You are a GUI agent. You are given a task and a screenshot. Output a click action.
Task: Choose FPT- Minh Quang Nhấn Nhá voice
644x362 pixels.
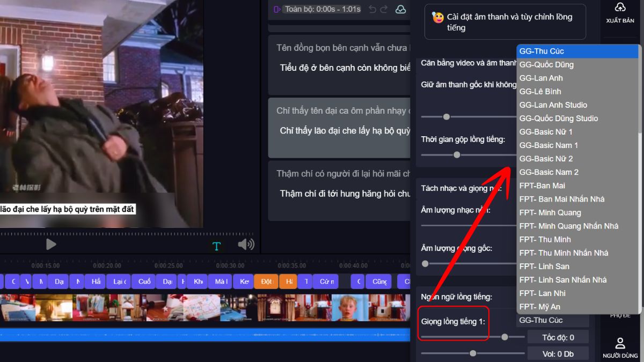[577, 226]
